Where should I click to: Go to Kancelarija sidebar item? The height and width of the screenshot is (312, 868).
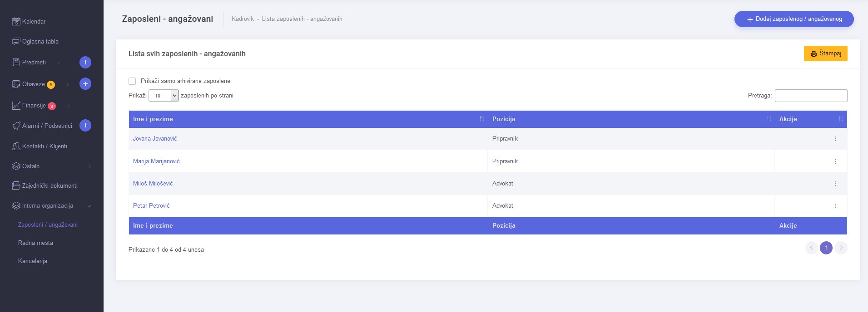click(x=33, y=261)
